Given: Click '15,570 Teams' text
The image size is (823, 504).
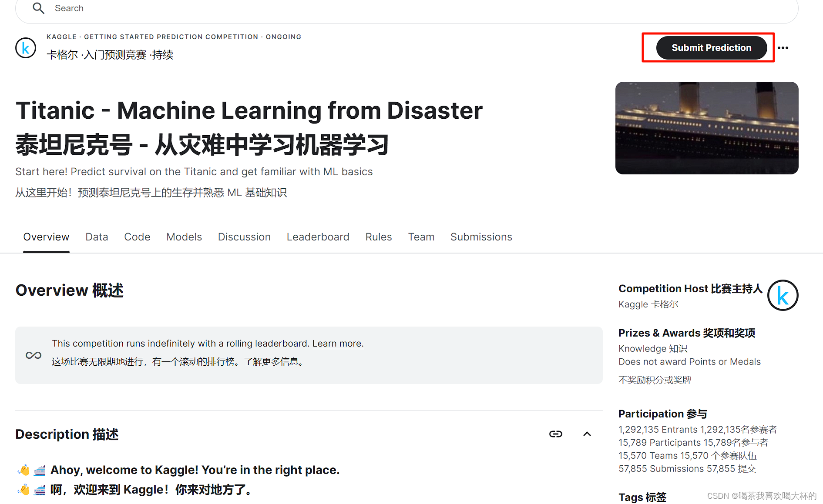Looking at the screenshot, I should [x=648, y=456].
